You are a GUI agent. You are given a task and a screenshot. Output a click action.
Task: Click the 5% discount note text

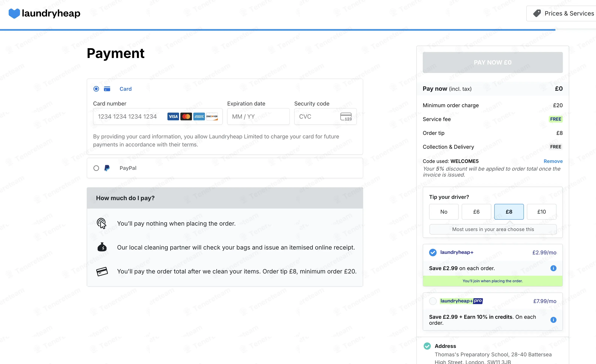[491, 172]
